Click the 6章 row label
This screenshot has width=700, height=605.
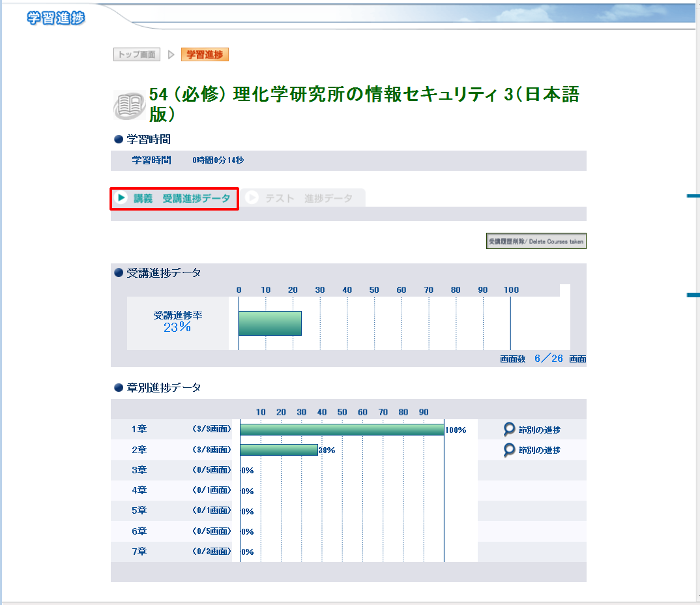(139, 531)
